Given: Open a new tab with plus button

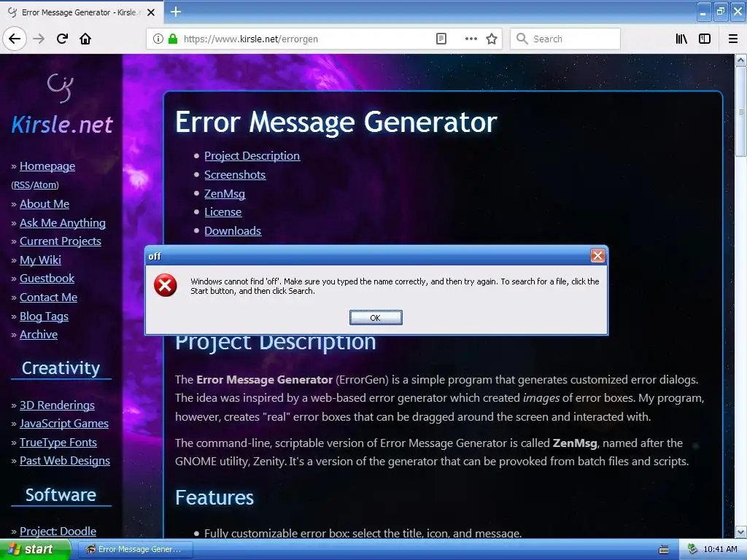Looking at the screenshot, I should coord(175,12).
